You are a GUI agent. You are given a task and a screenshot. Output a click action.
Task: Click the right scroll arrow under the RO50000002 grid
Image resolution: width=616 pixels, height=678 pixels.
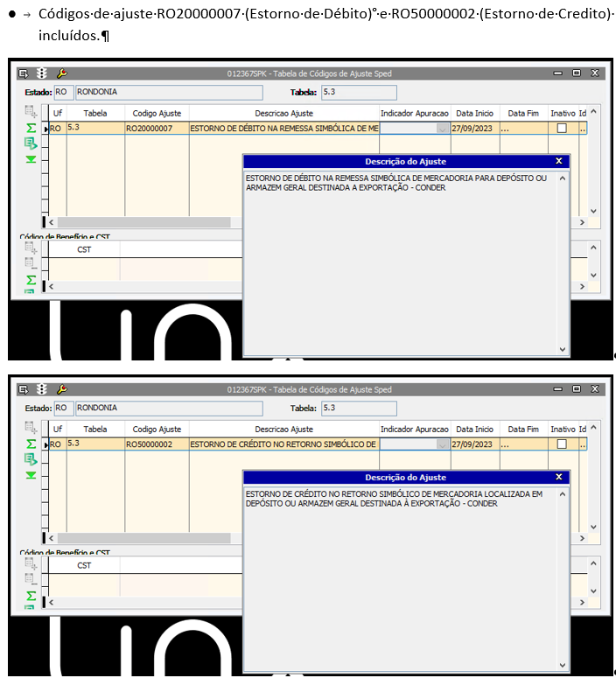582,538
